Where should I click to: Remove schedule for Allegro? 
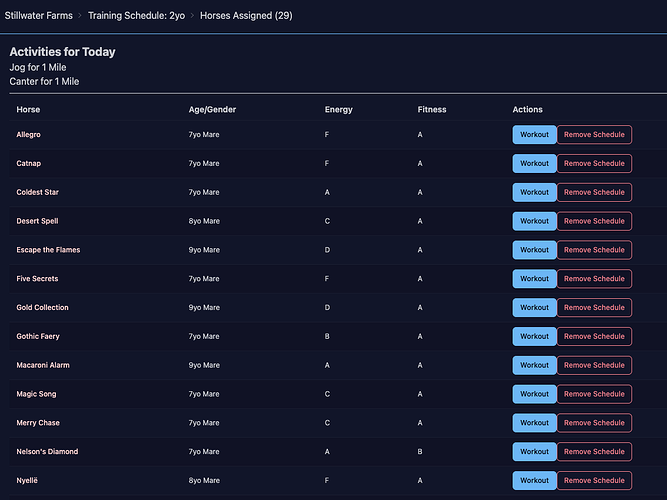tap(594, 135)
